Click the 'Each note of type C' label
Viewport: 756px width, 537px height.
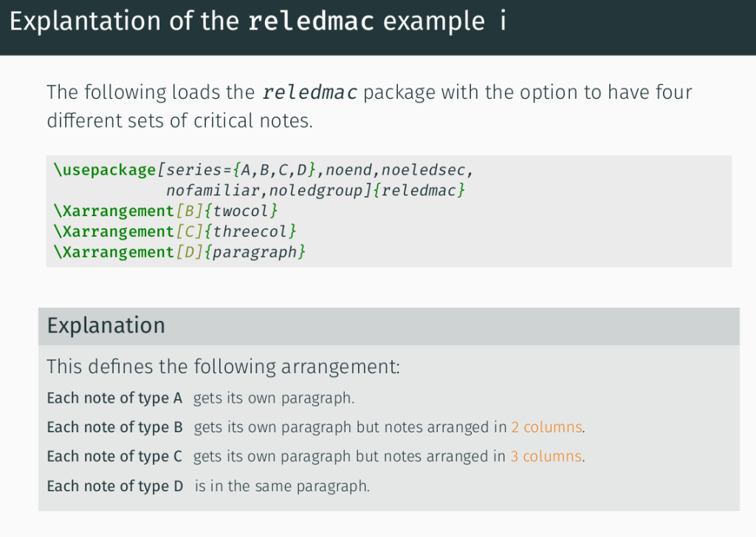114,457
